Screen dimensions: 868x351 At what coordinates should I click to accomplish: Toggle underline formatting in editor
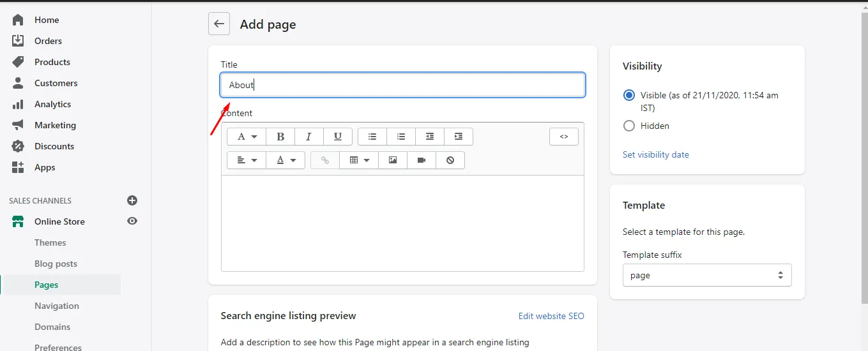pyautogui.click(x=338, y=137)
